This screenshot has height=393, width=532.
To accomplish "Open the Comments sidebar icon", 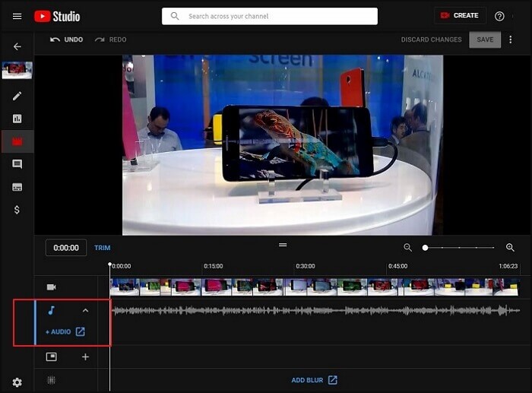I will pos(17,164).
